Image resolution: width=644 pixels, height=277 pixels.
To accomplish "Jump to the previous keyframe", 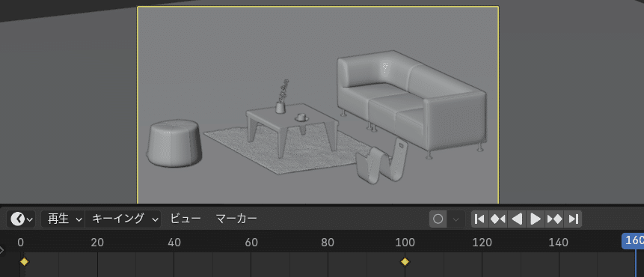I will (x=497, y=219).
